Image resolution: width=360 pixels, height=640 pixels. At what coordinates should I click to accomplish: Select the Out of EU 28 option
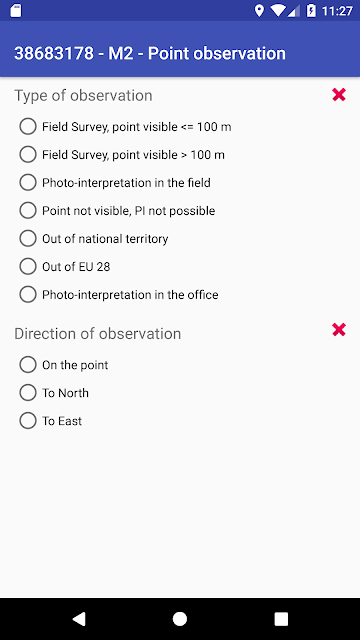tap(65, 267)
